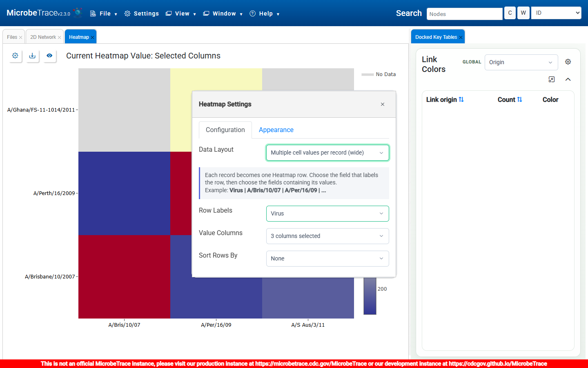Open the heatmap settings gear icon

(15, 56)
